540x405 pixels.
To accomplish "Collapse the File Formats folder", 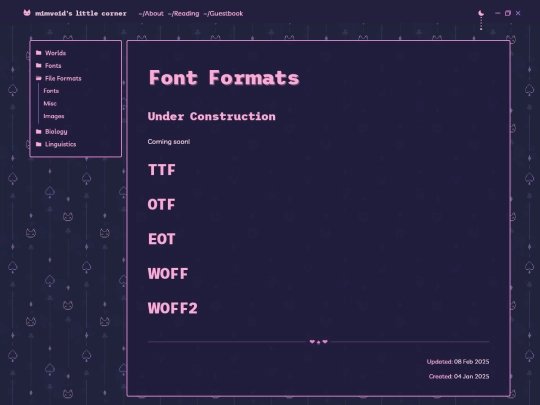I will [63, 79].
